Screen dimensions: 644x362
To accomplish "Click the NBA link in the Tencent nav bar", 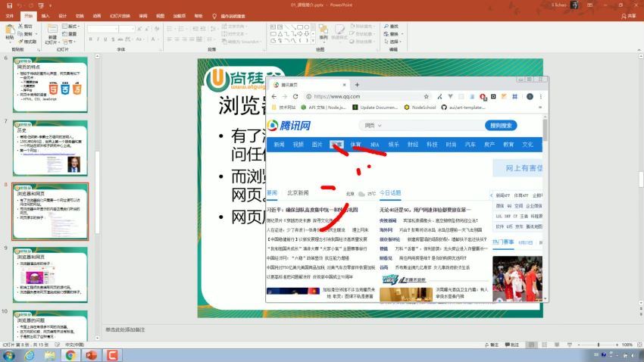I will tap(374, 145).
